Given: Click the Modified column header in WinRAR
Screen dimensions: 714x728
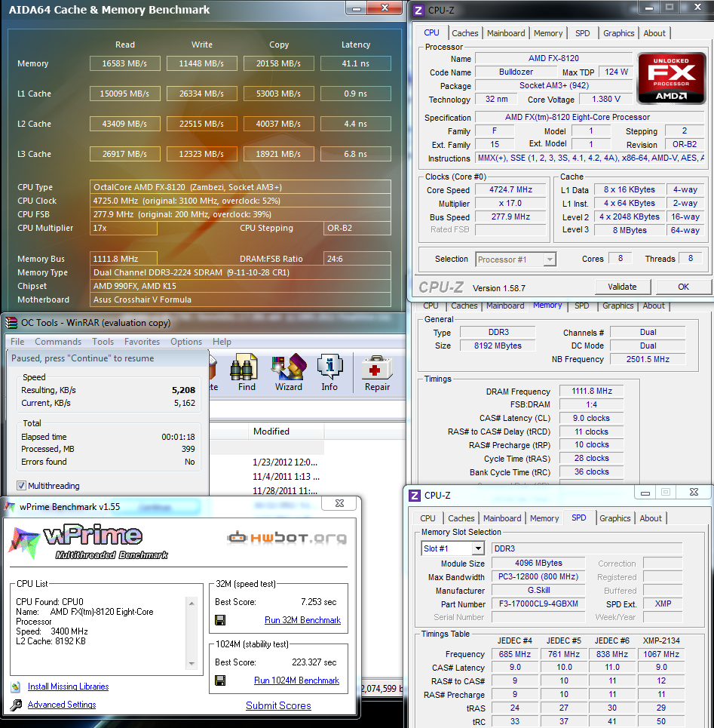Looking at the screenshot, I should coord(271,432).
